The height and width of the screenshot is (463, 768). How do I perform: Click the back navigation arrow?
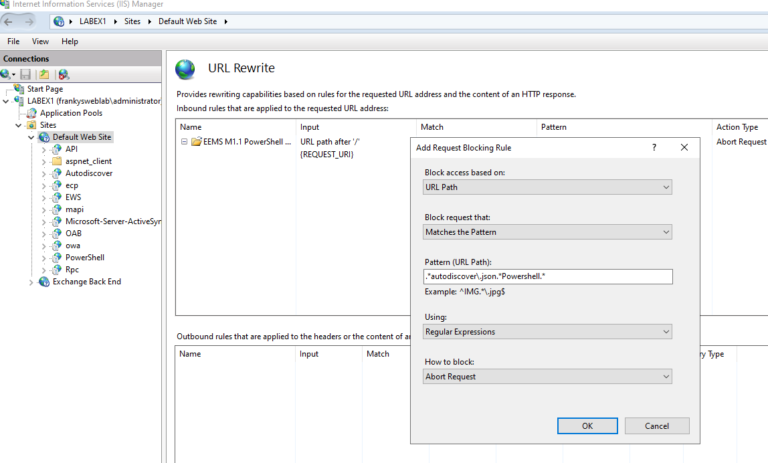point(10,20)
